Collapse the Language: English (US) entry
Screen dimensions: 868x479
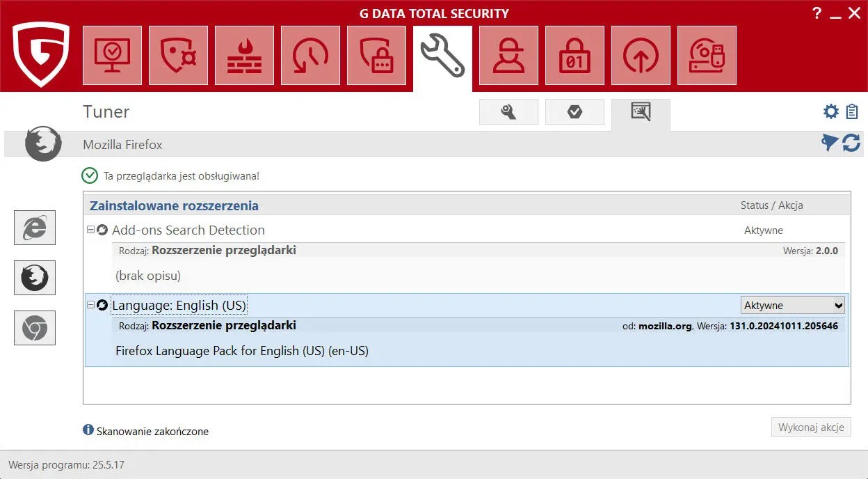90,305
